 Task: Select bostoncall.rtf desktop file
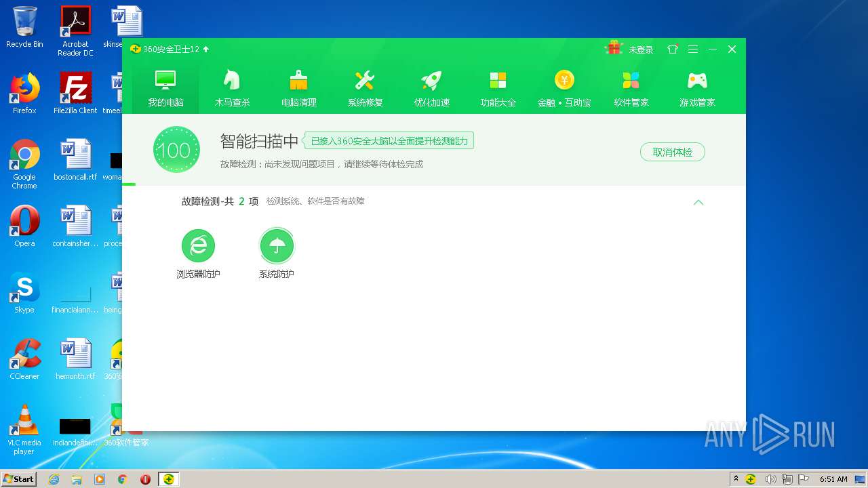[x=75, y=160]
